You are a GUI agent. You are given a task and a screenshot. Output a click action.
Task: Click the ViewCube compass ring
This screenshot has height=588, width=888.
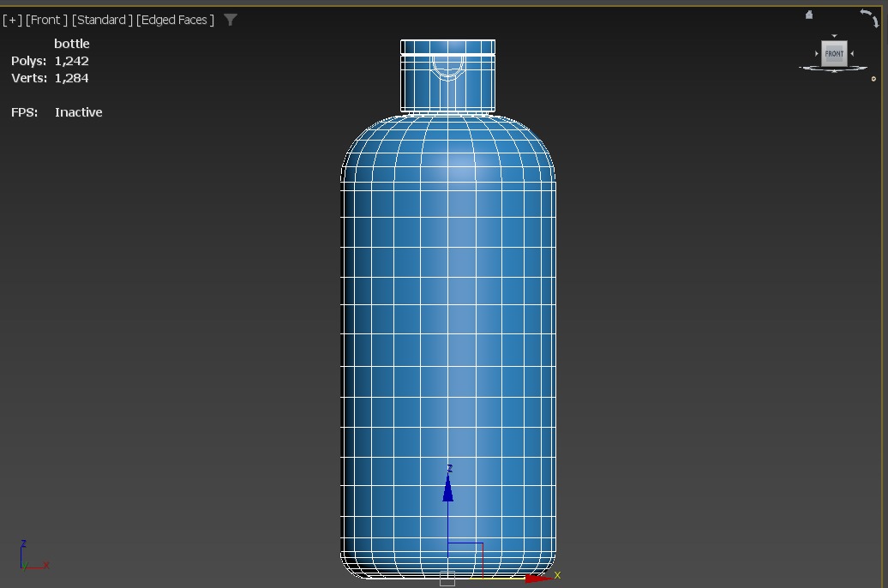click(833, 69)
